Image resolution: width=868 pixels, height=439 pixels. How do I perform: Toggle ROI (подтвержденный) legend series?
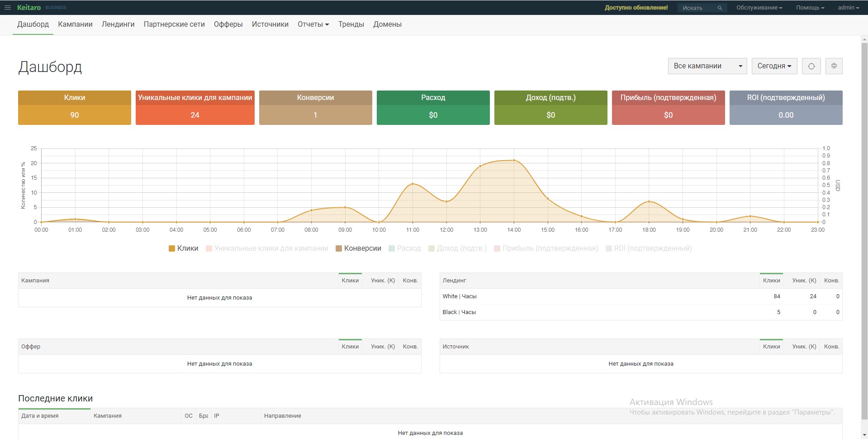tap(649, 248)
